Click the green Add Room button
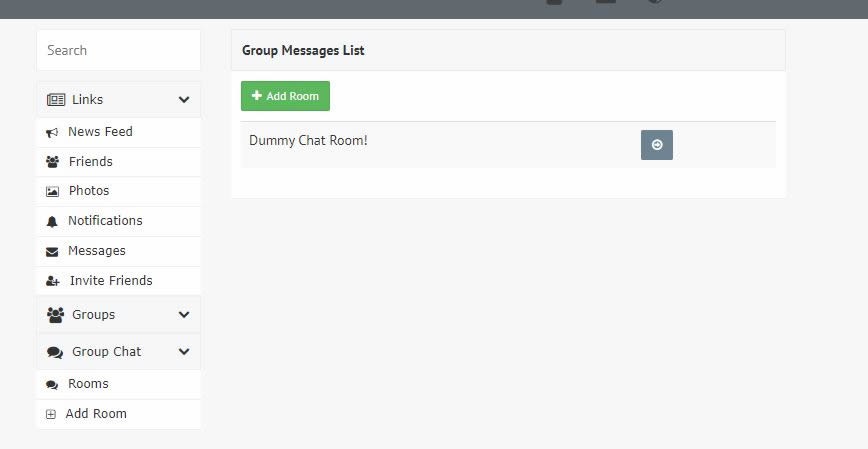The width and height of the screenshot is (868, 449). coord(285,96)
